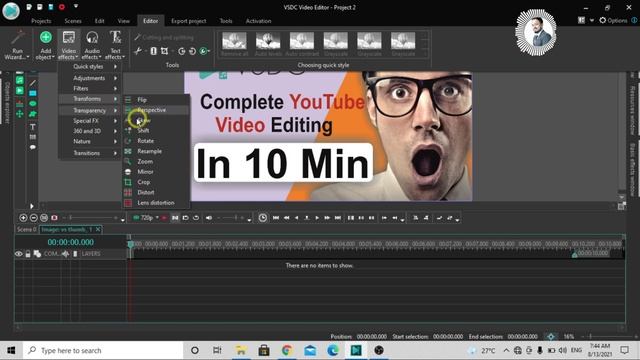Select the green move arrows tool
Screen dimensions: 640x360
click(x=19, y=114)
